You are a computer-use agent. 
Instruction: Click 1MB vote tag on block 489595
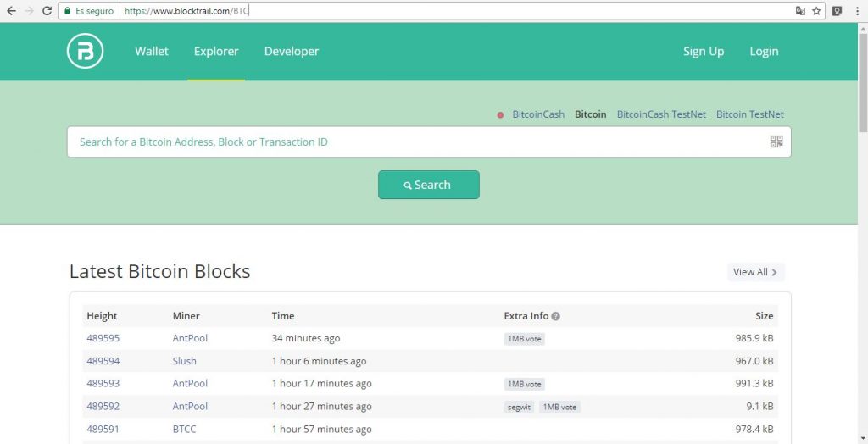point(524,339)
